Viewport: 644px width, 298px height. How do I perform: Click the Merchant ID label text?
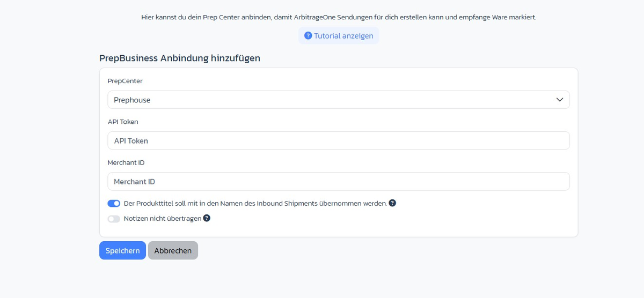point(126,162)
